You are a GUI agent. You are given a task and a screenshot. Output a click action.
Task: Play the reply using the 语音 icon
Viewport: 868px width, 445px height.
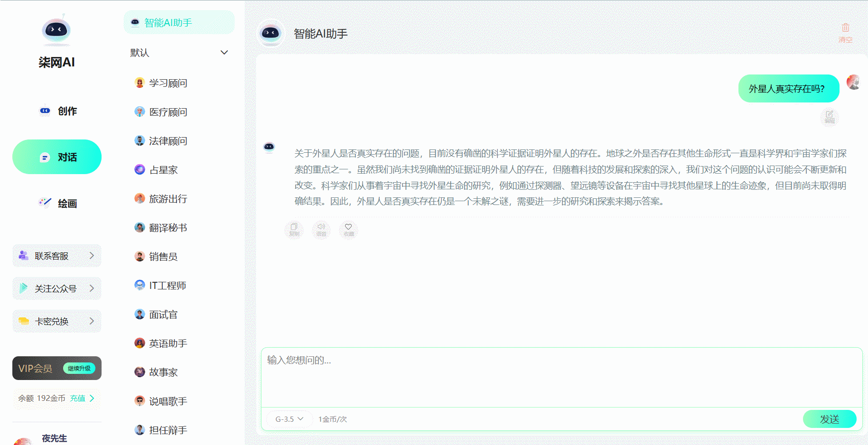[321, 230]
